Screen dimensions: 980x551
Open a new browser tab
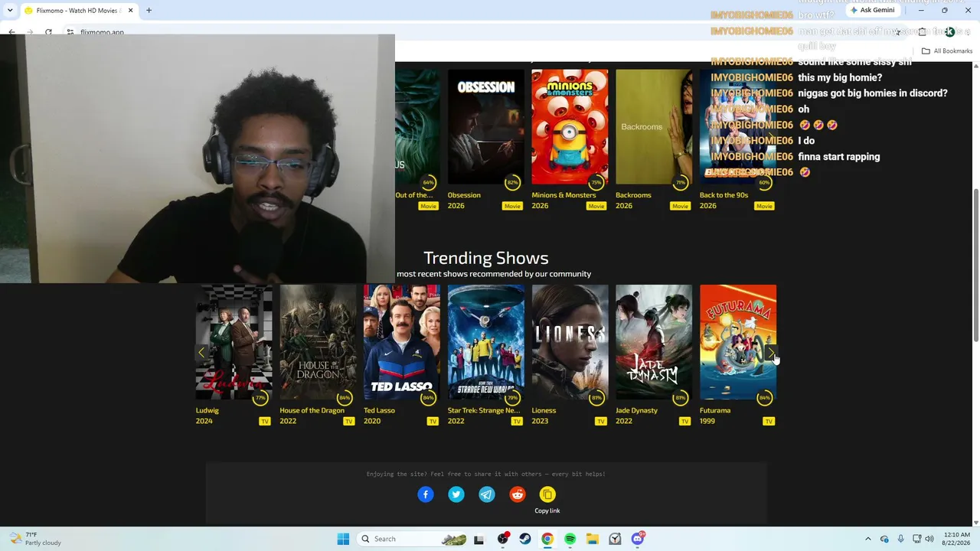pyautogui.click(x=149, y=11)
